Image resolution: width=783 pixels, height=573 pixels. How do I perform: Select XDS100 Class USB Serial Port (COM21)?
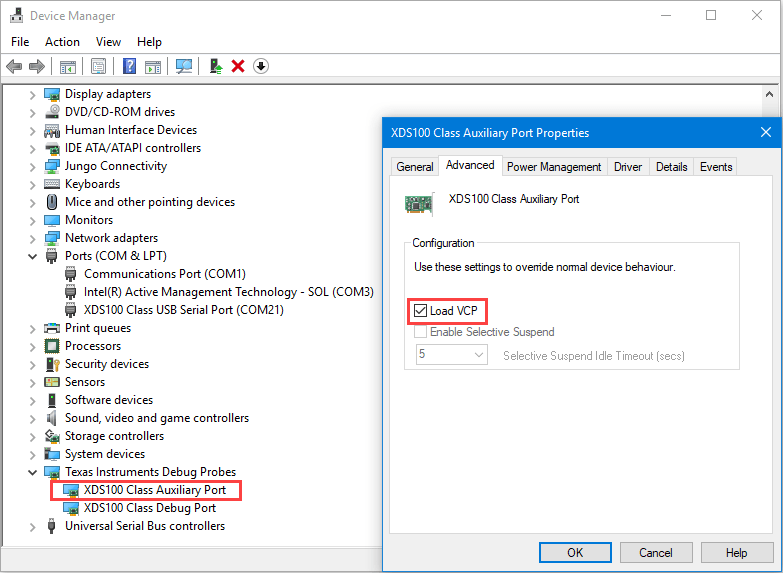click(x=184, y=310)
